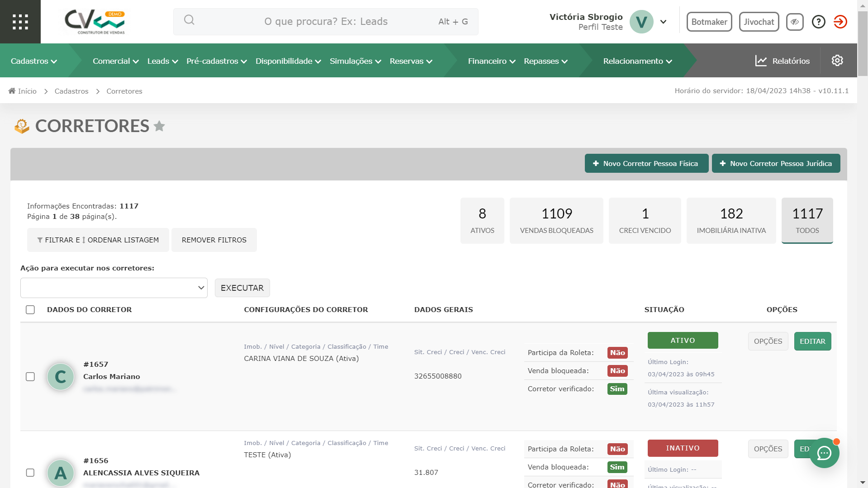Tick the checkbox for Carlos Mariano
868x488 pixels.
coord(30,377)
